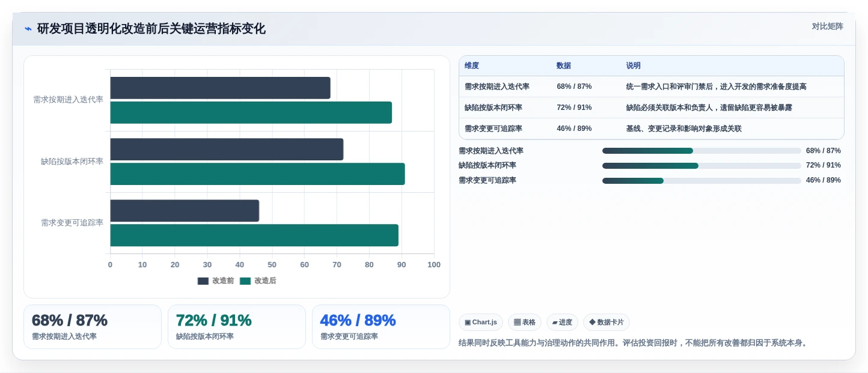Click the 改造前 bar for 需求按期进入迭代率
Screen dimensions: 868x373
(x=220, y=88)
